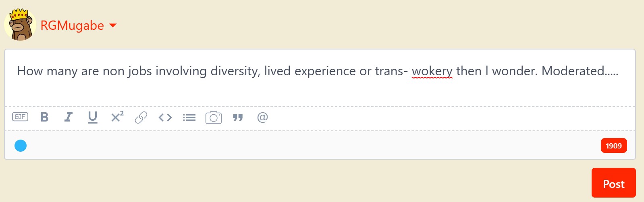644x202 pixels.
Task: Click the blue circle indicator
Action: (x=21, y=146)
